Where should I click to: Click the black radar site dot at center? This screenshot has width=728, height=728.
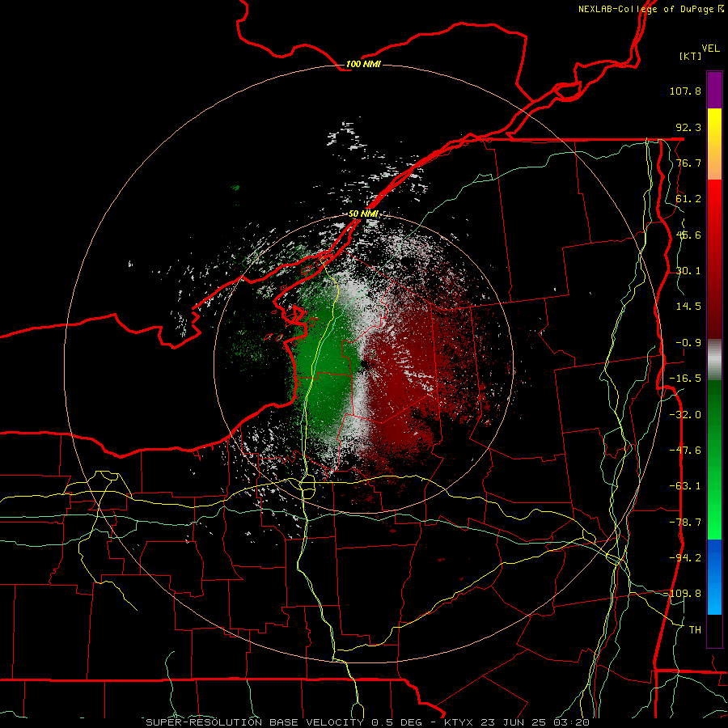click(363, 364)
